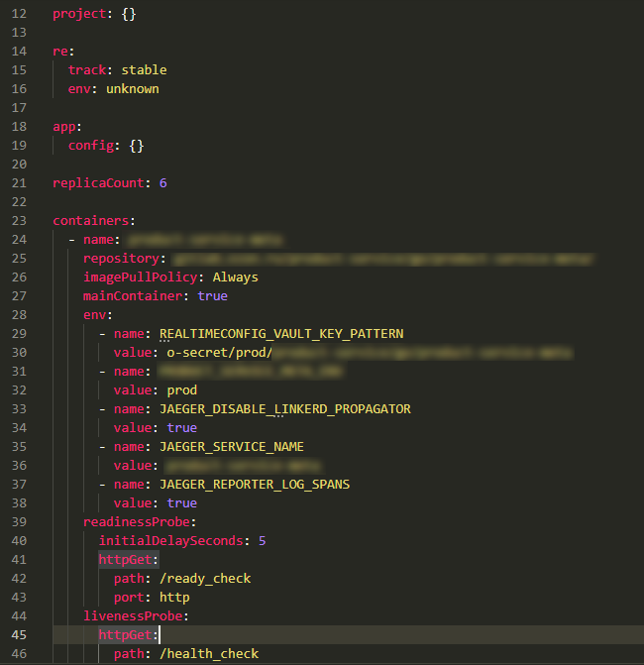Click line number 39 in the gutter
This screenshot has width=644, height=665.
(x=19, y=522)
